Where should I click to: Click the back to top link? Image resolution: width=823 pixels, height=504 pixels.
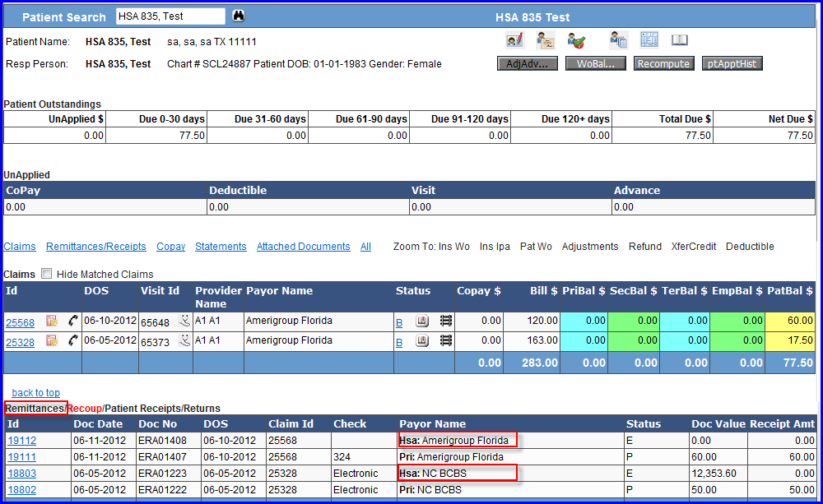35,392
